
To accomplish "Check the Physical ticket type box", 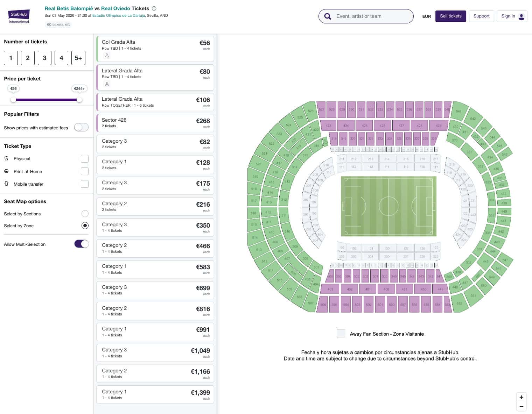I will [x=85, y=159].
